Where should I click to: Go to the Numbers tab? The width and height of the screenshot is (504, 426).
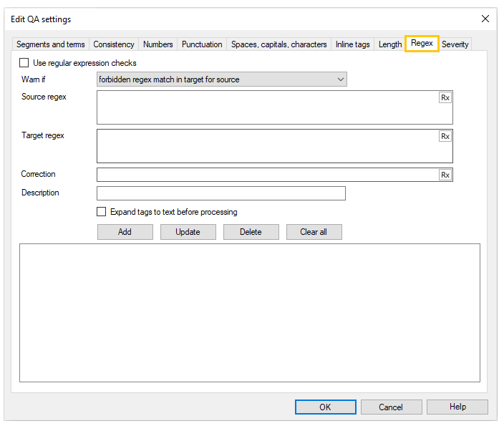click(158, 44)
